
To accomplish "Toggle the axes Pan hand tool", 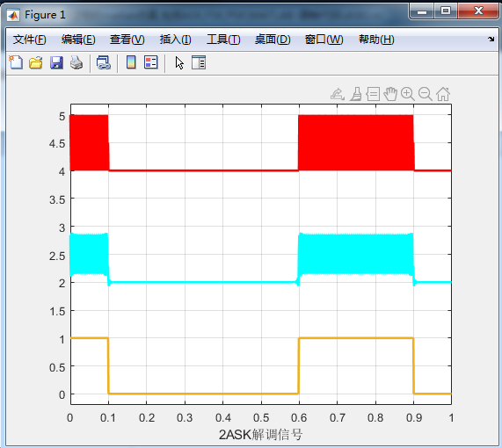I will [x=390, y=94].
